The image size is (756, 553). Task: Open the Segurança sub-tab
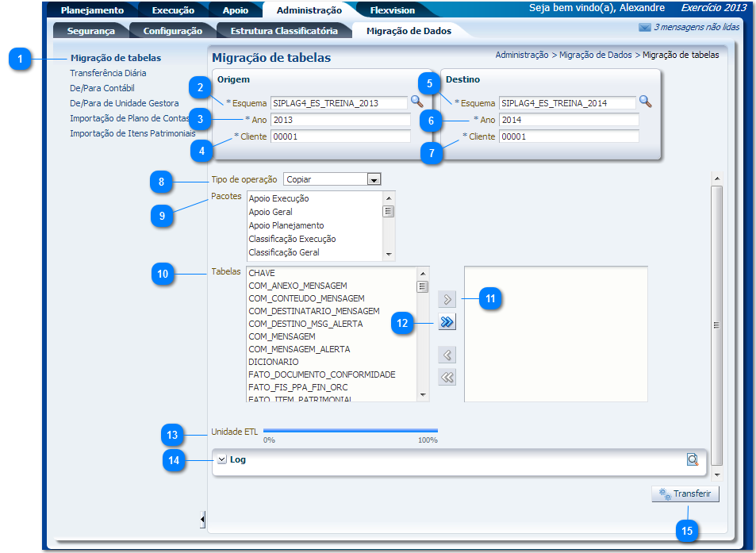pos(90,31)
